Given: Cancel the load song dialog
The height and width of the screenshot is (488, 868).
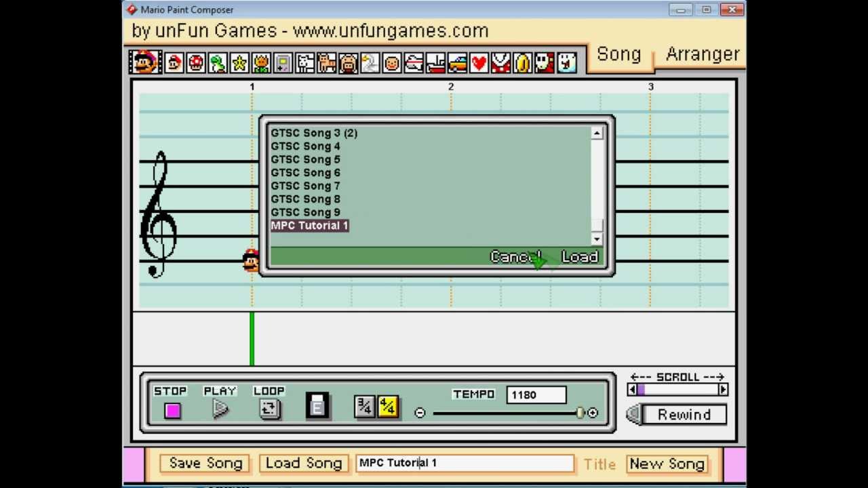Looking at the screenshot, I should point(515,257).
